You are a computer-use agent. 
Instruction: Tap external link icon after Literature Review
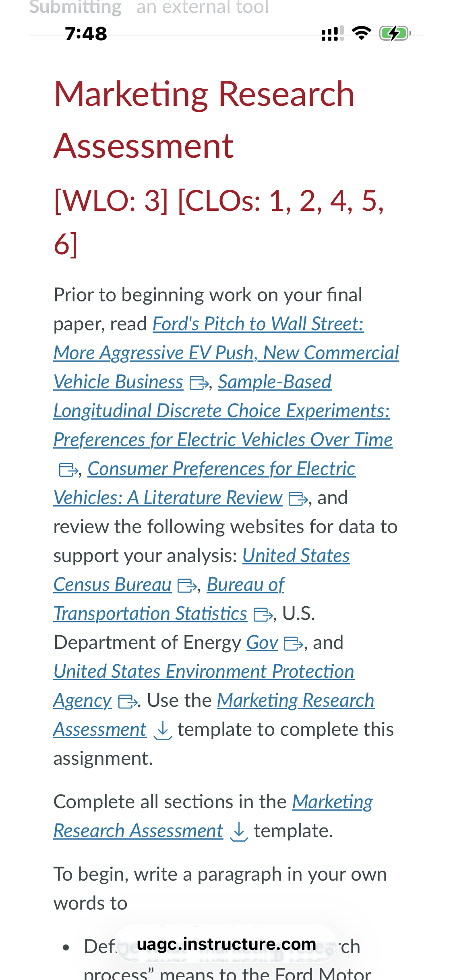pyautogui.click(x=298, y=499)
